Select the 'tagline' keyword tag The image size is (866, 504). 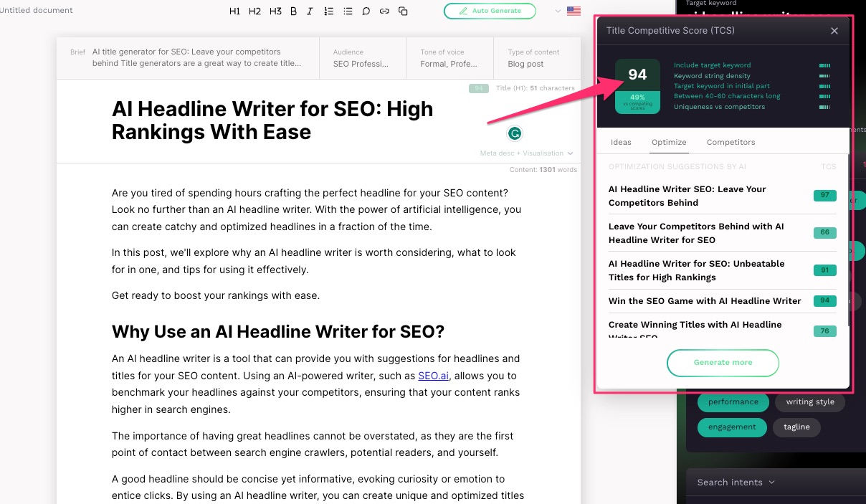[x=796, y=427]
